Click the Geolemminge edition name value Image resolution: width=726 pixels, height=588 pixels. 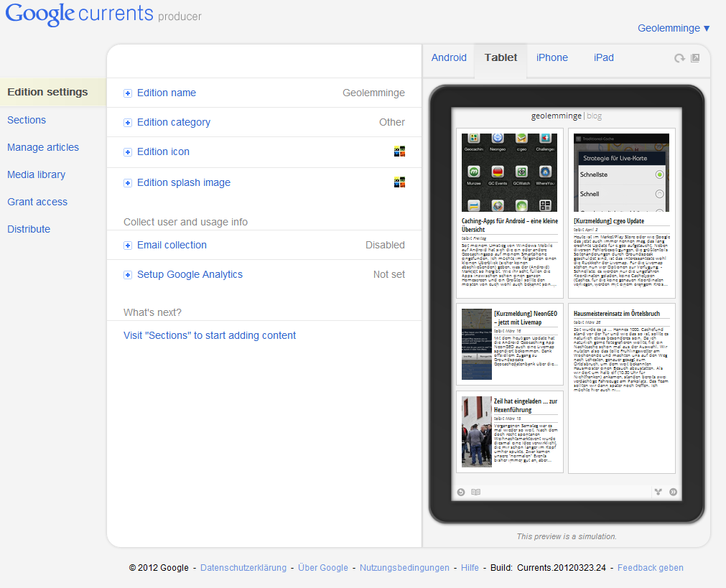(x=373, y=93)
